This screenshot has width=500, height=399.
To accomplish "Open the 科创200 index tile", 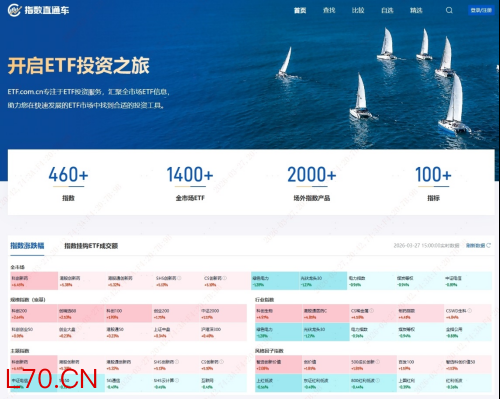I will [34, 314].
